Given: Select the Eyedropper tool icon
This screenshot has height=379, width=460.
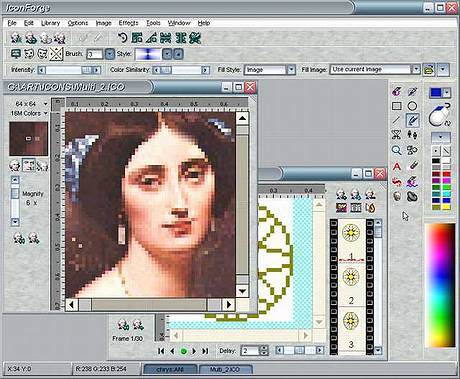Looking at the screenshot, I should (x=413, y=91).
